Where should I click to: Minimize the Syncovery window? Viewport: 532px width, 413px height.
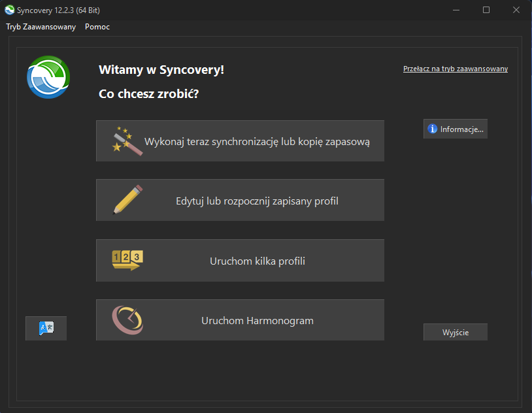[x=456, y=10]
